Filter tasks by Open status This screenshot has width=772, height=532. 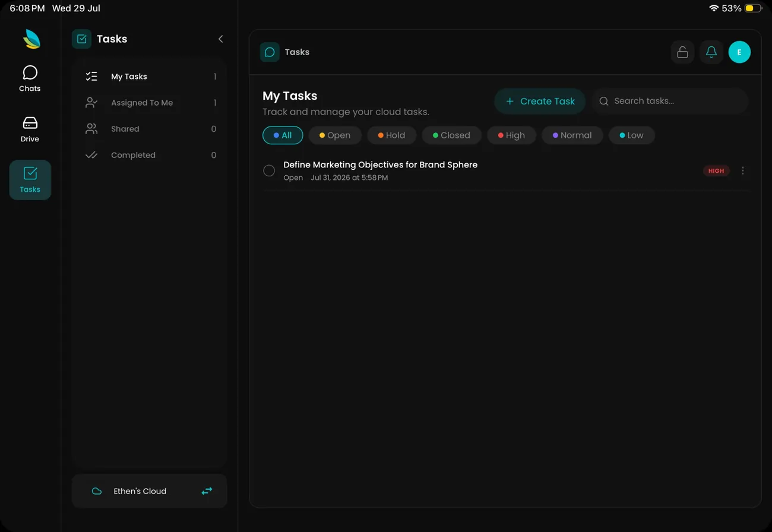(x=335, y=135)
